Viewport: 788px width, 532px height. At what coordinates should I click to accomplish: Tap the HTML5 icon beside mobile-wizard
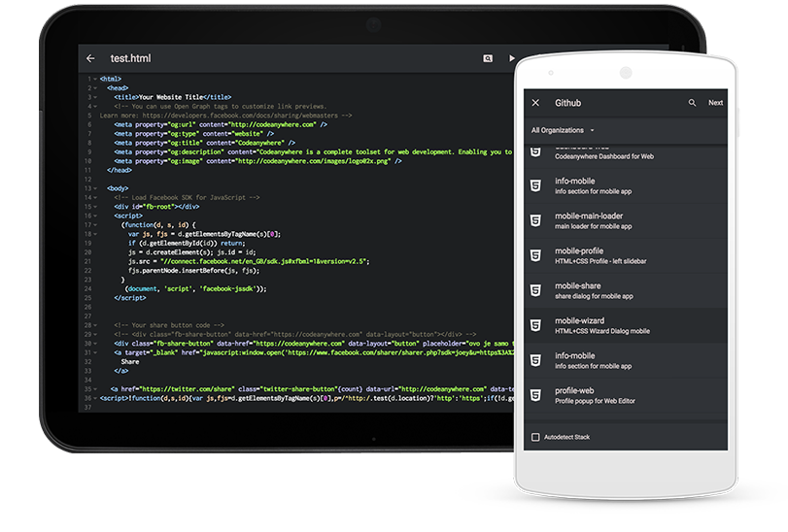pyautogui.click(x=535, y=325)
